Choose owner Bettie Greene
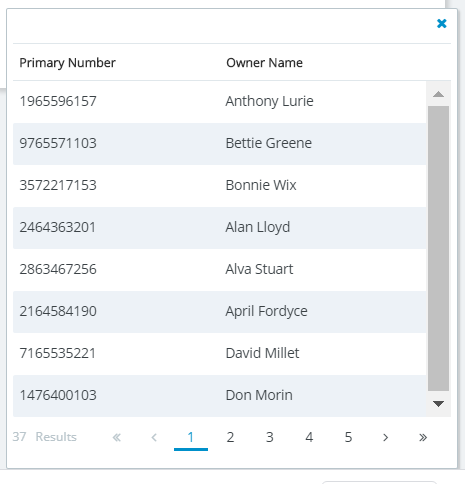This screenshot has height=484, width=465. tap(269, 143)
